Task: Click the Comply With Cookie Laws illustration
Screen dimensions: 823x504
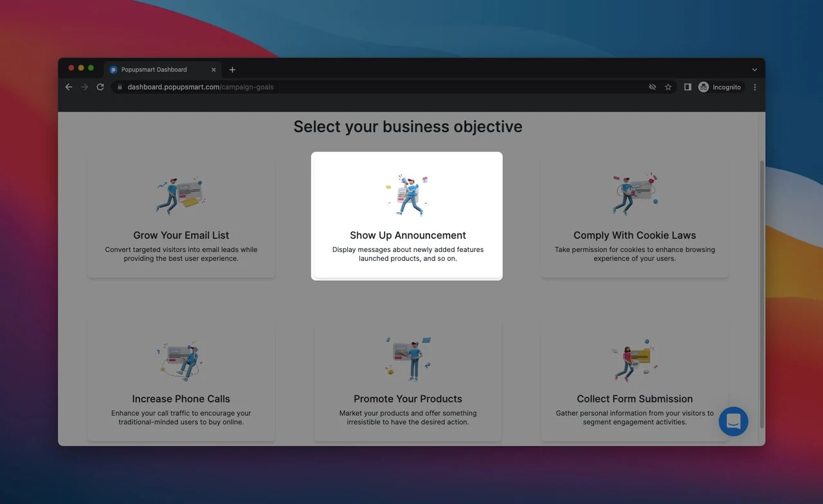Action: (635, 194)
